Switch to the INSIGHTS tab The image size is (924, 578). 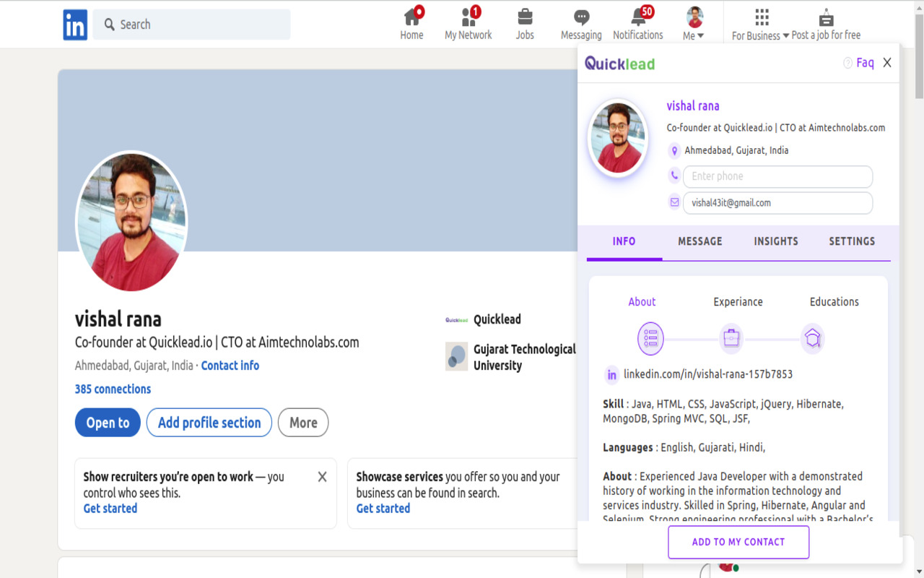[776, 241]
